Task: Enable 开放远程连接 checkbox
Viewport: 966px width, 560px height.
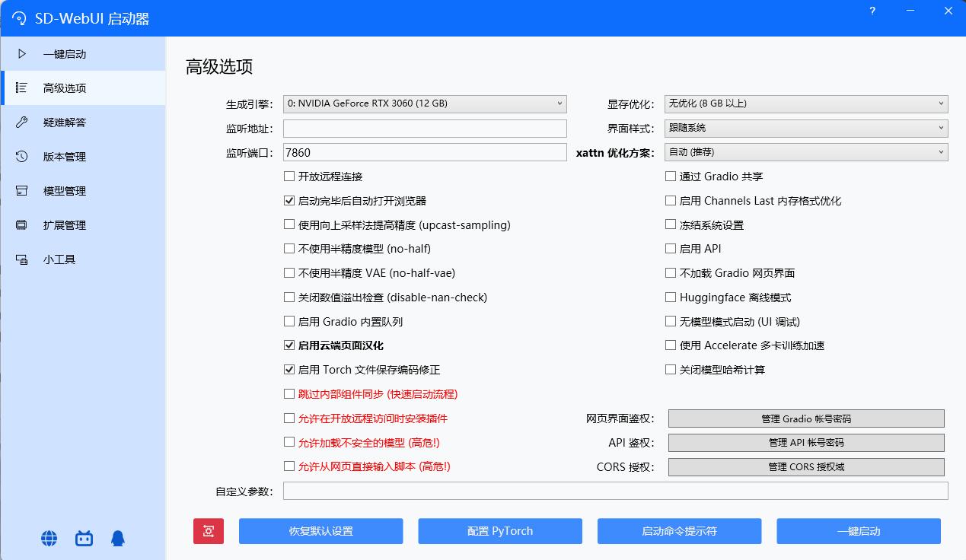Action: [289, 177]
